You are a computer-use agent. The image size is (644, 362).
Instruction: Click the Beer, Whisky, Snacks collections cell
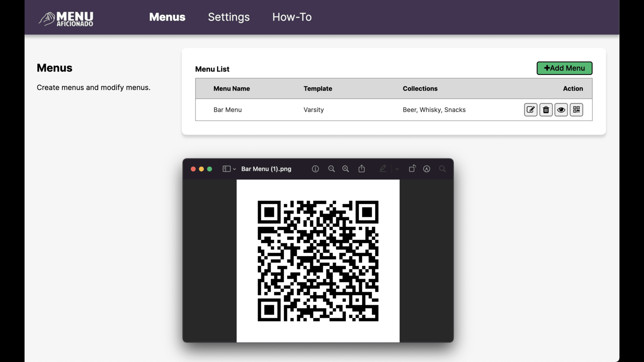(434, 110)
